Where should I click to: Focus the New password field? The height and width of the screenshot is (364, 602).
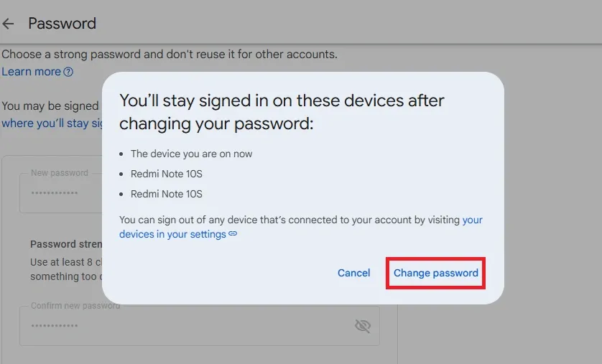tap(61, 193)
